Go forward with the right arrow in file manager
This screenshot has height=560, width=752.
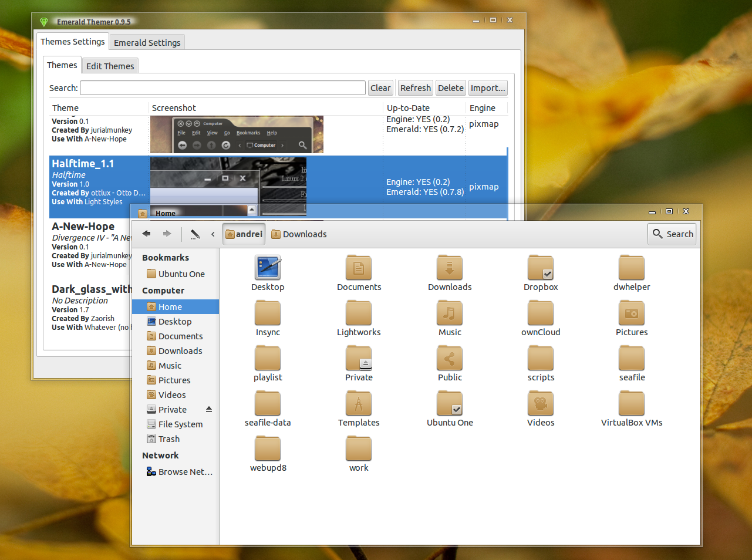click(x=167, y=234)
